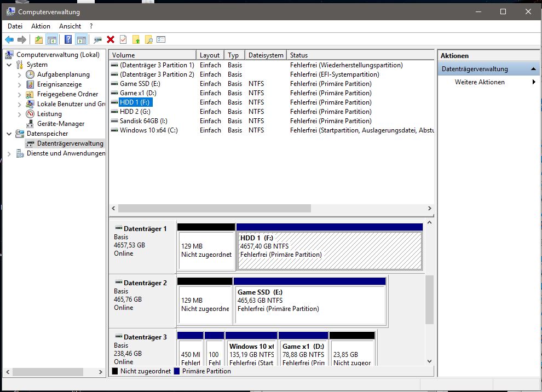Click tree pane horizontal scrollbar thumb
Viewport: 542px width, 392px height.
[48, 372]
